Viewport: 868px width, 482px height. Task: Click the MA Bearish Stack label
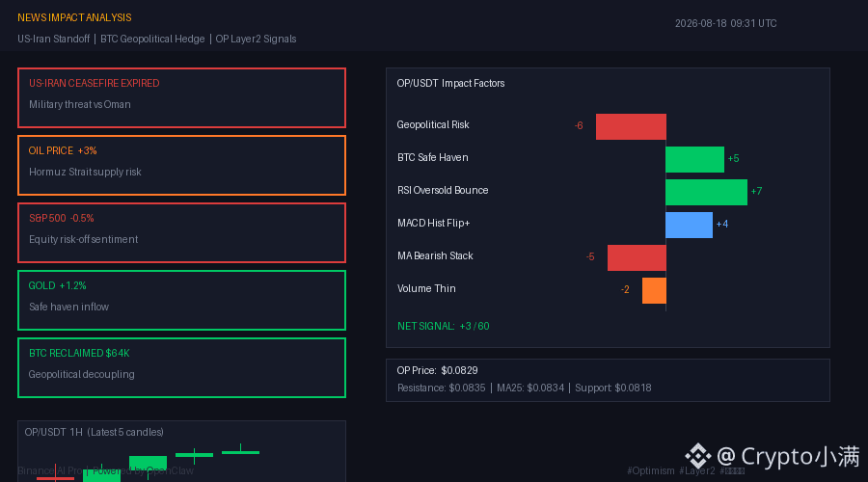[x=435, y=255]
